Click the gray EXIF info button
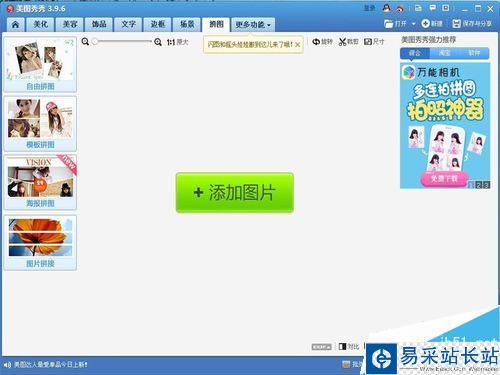This screenshot has width=500, height=375. (321, 347)
